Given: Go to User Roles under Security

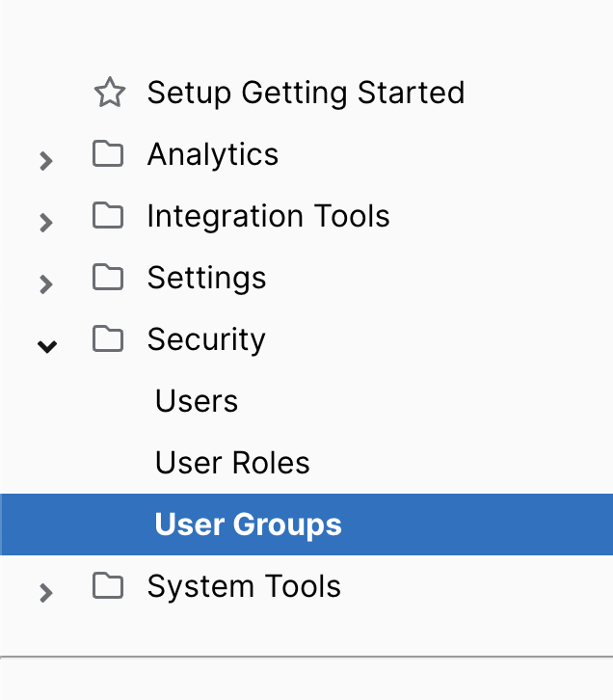Looking at the screenshot, I should click(x=232, y=463).
